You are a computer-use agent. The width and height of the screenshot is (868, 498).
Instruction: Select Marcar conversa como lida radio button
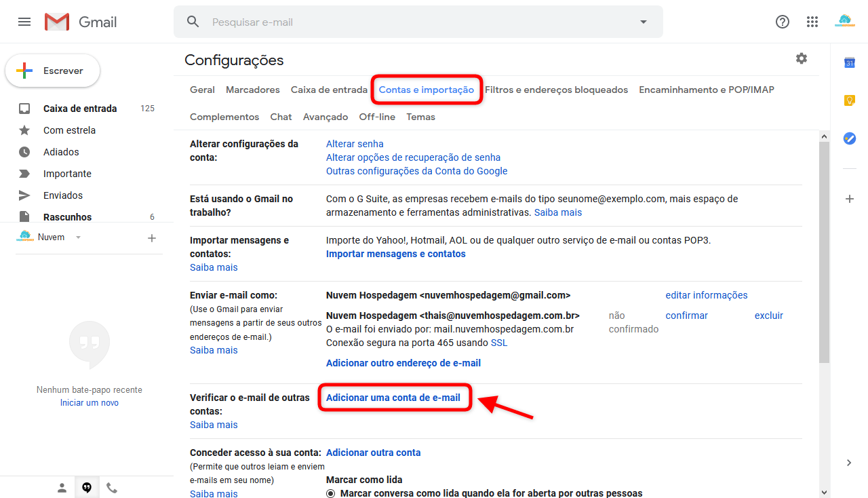331,493
